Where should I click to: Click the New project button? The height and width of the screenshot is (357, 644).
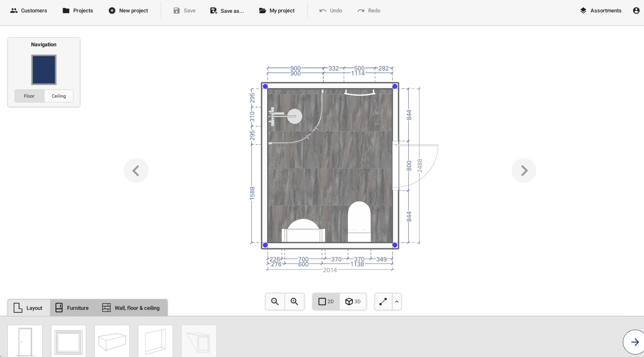(x=128, y=11)
